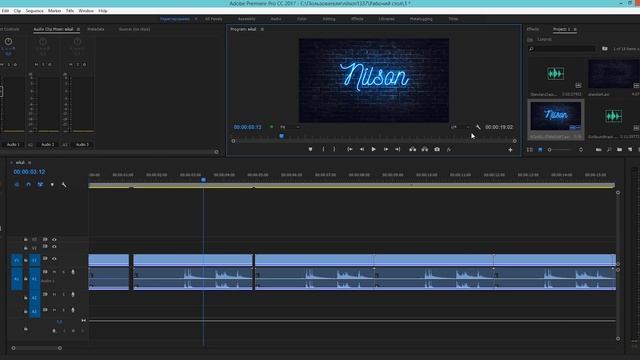Toggle A3 track targeting
640x360 pixels.
click(x=35, y=311)
